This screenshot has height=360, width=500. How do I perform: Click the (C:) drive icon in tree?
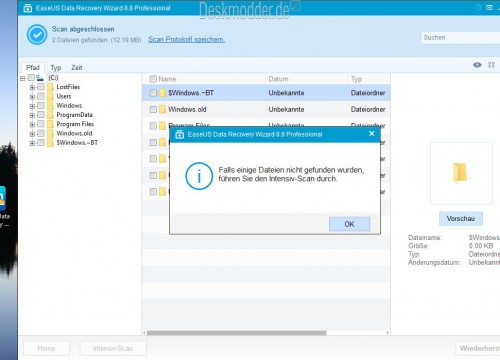pyautogui.click(x=40, y=78)
